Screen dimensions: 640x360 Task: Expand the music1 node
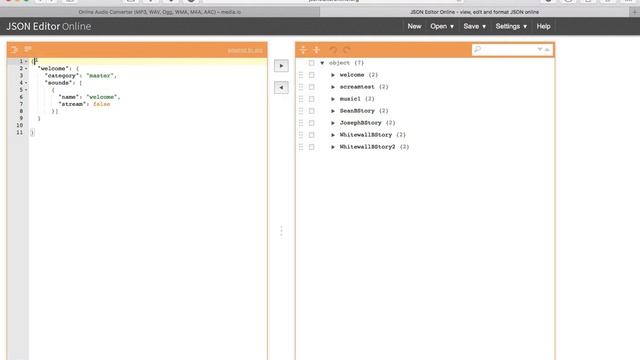[333, 99]
